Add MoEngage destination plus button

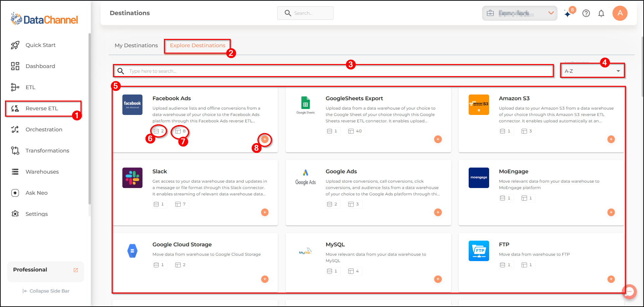coord(611,212)
